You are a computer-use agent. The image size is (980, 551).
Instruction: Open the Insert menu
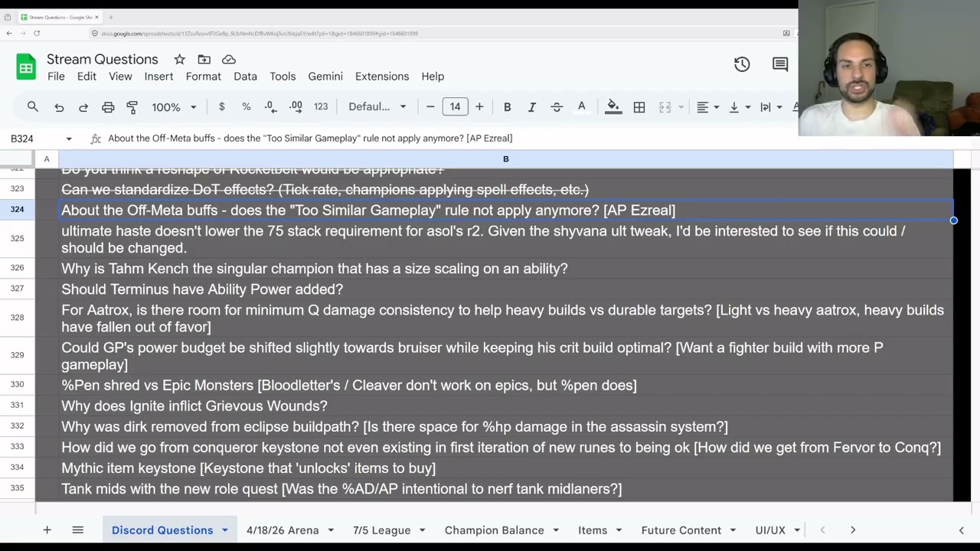pyautogui.click(x=158, y=77)
